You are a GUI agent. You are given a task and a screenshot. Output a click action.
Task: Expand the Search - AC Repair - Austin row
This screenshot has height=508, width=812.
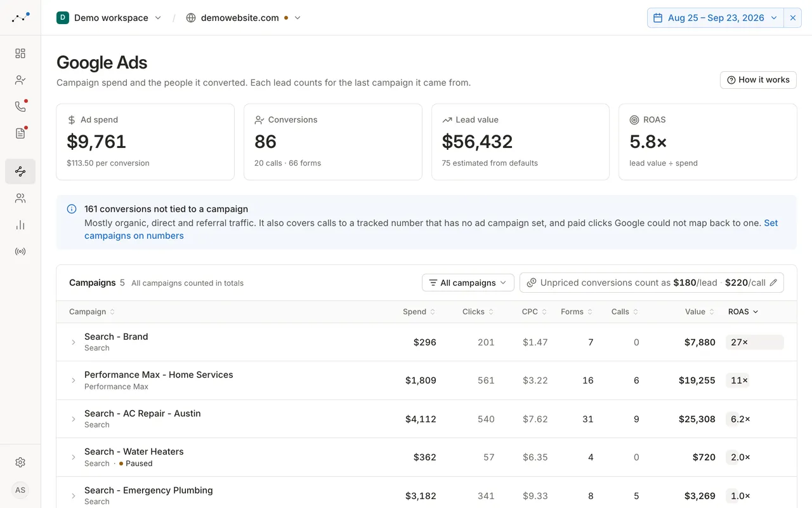click(74, 419)
